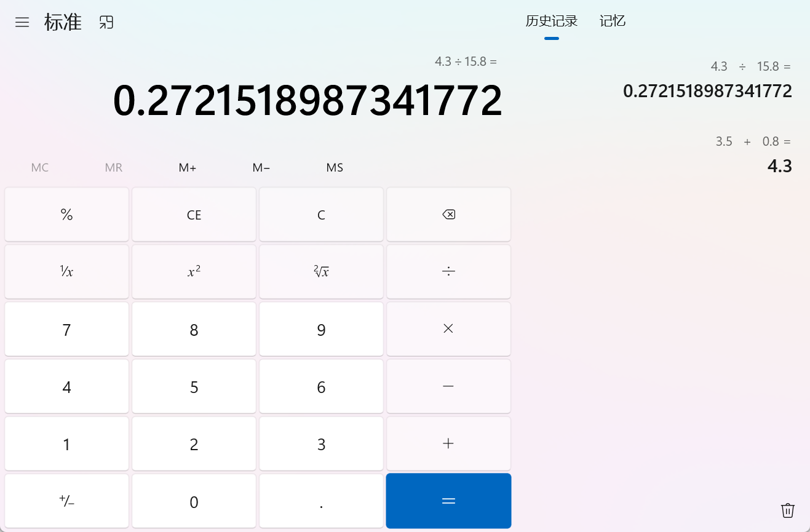The image size is (810, 532).
Task: Clear all history with trash icon
Action: tap(787, 510)
